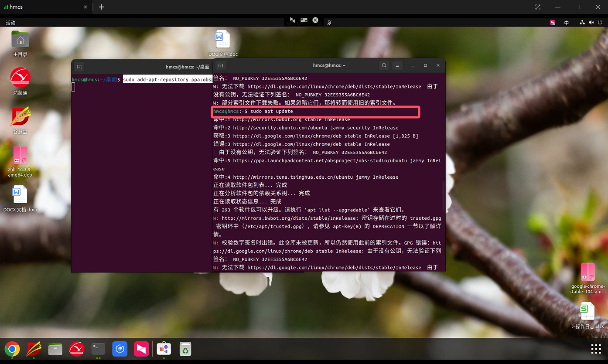The width and height of the screenshot is (608, 364).
Task: Select the hmcs session tab
Action: [x=44, y=7]
